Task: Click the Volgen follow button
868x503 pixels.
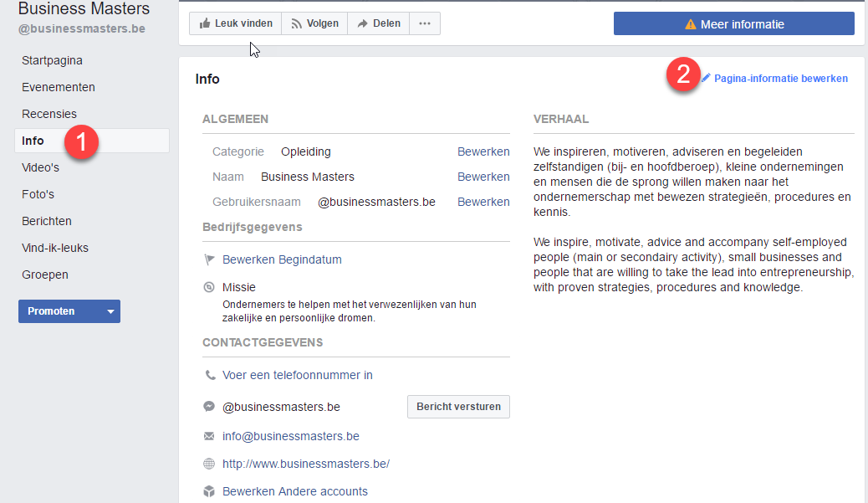Action: [314, 23]
